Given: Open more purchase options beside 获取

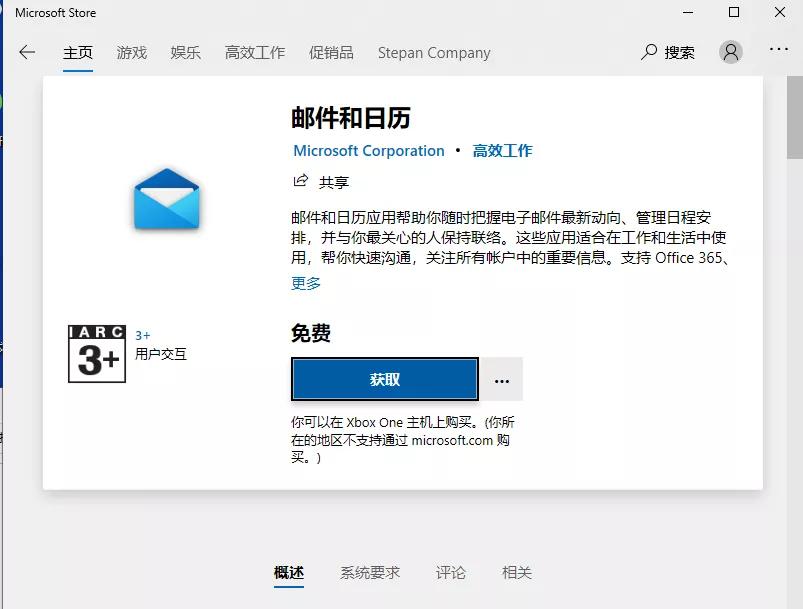Looking at the screenshot, I should [x=501, y=379].
